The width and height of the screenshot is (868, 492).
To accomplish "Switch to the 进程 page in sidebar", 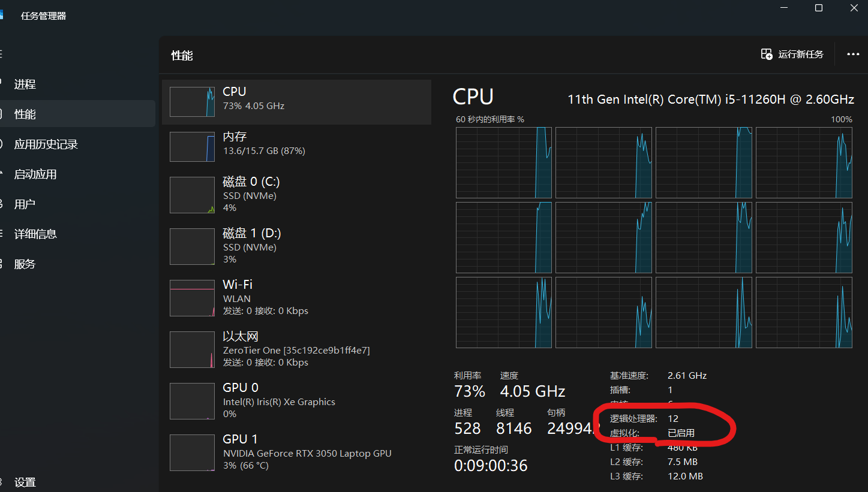I will click(x=25, y=84).
